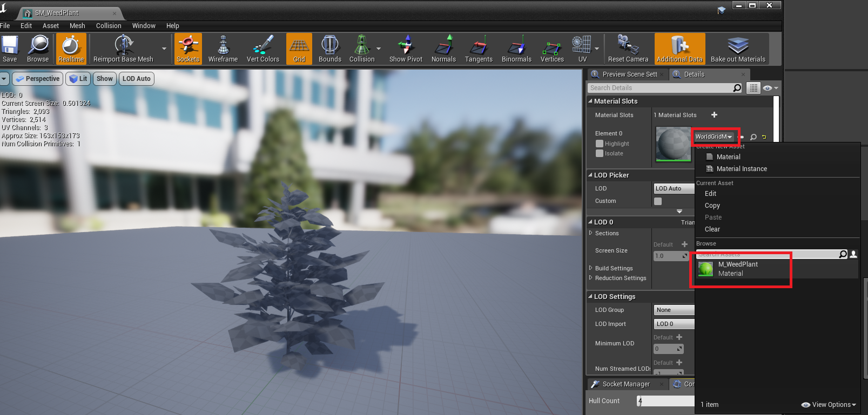Select M_WeedPlant material asset
Viewport: 868px width, 415px height.
tap(777, 269)
